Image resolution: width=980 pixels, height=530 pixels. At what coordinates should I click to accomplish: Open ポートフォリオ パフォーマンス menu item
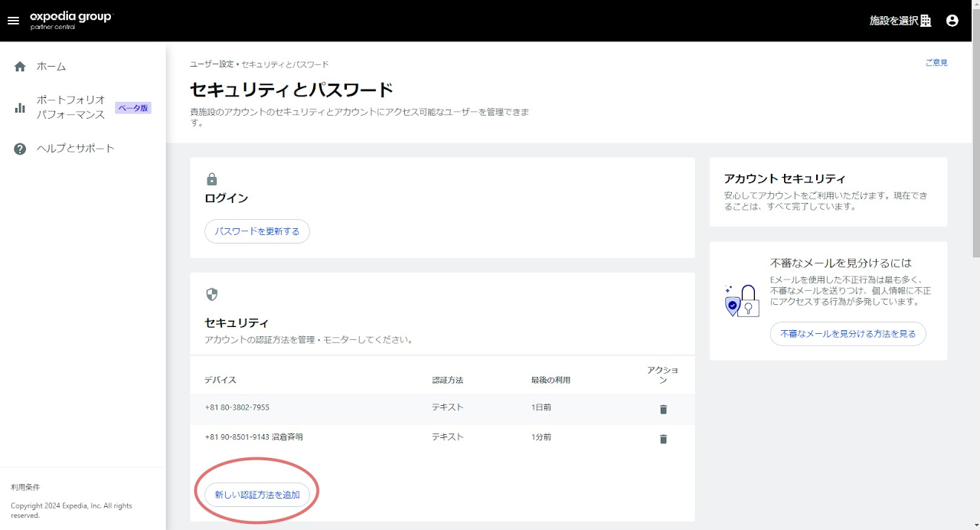click(x=70, y=107)
